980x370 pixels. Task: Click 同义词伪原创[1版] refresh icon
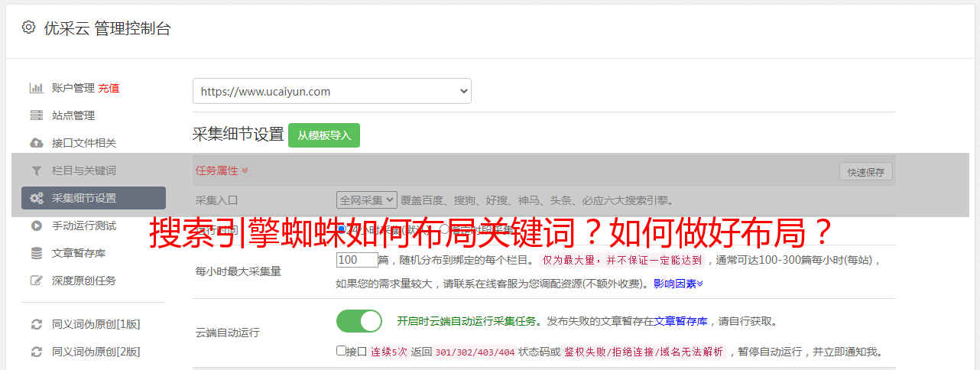click(36, 324)
